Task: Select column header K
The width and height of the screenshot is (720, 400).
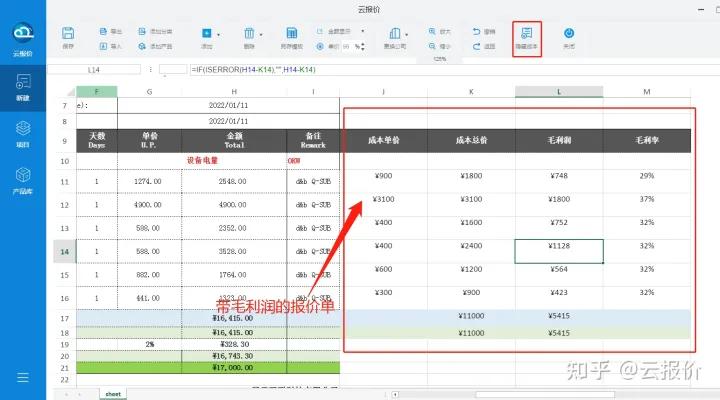Action: 471,91
